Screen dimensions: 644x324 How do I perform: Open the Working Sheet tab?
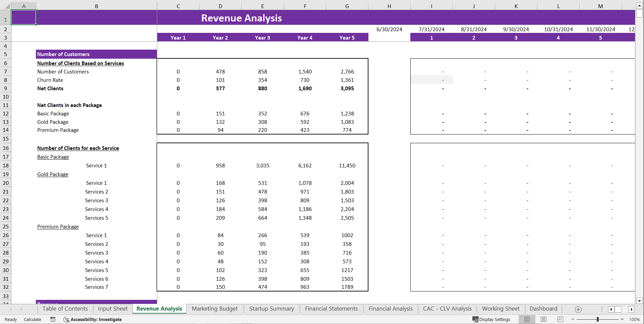[x=501, y=309]
